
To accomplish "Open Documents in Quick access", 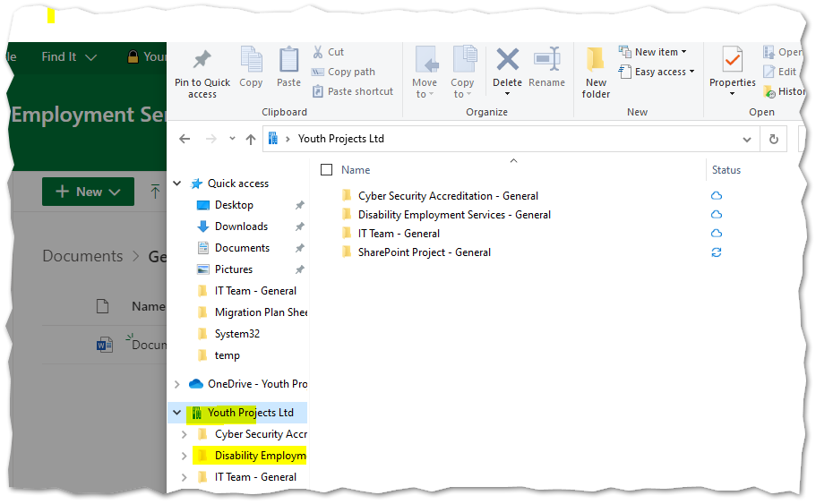I will (x=242, y=248).
